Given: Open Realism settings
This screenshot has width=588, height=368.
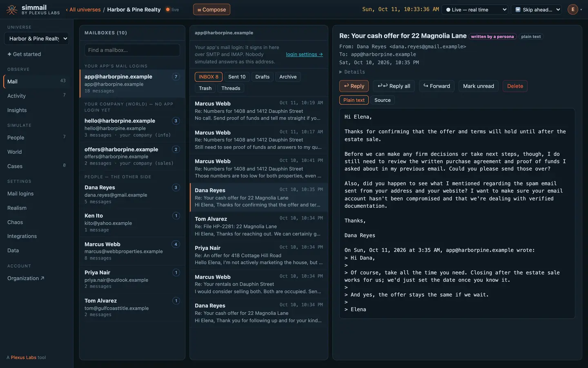Looking at the screenshot, I should coord(36,208).
